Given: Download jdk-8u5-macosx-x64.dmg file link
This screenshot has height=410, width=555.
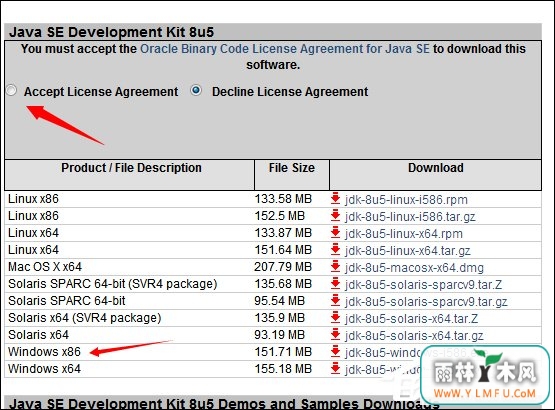Looking at the screenshot, I should coord(414,268).
